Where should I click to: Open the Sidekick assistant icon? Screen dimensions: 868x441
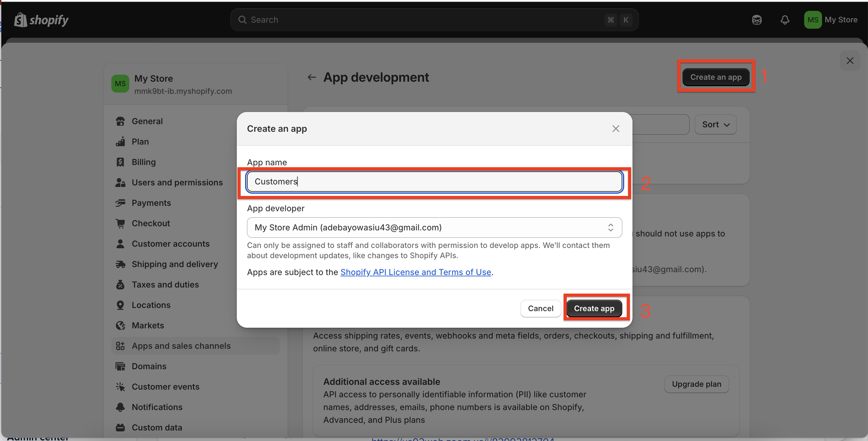757,20
